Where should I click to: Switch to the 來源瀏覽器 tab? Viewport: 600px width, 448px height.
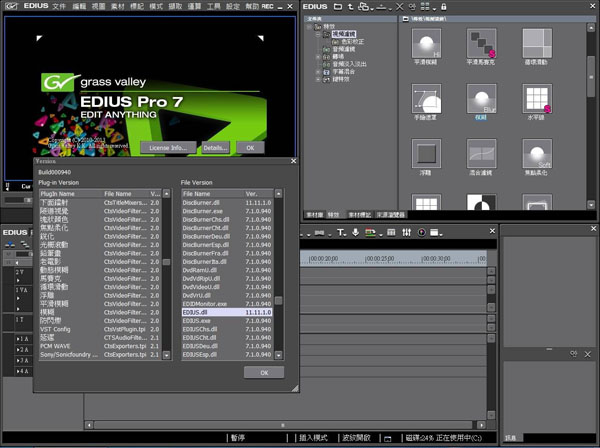click(x=391, y=215)
